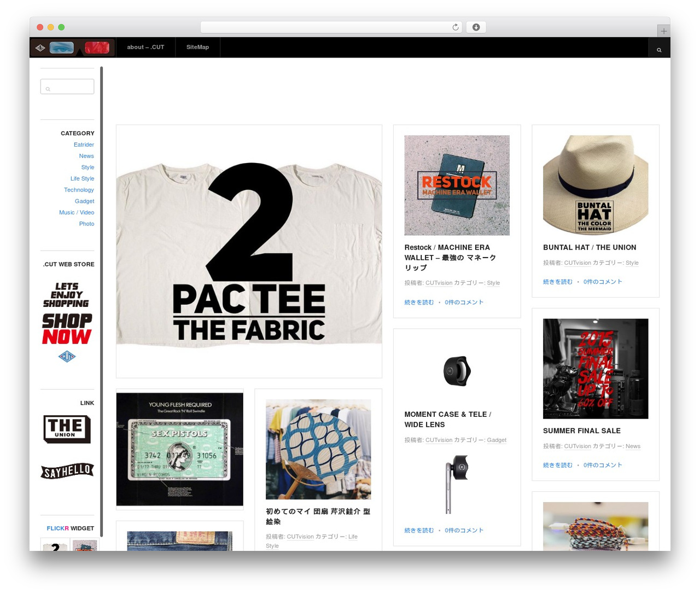The width and height of the screenshot is (700, 593).
Task: Click the sidebar search input field
Action: [x=67, y=86]
